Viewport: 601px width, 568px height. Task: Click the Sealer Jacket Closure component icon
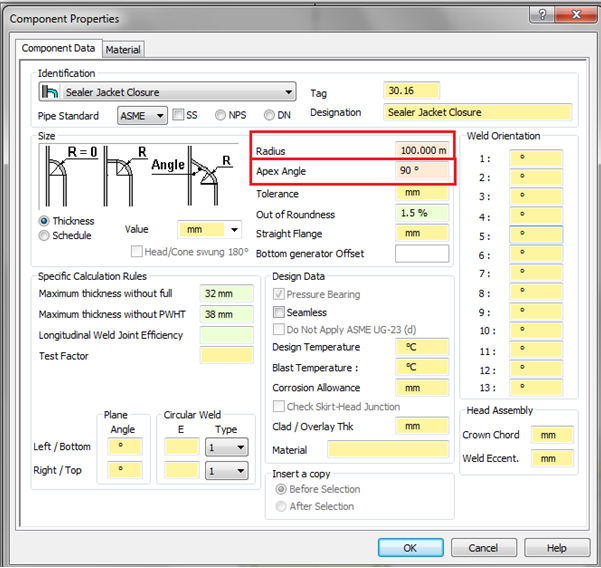51,92
